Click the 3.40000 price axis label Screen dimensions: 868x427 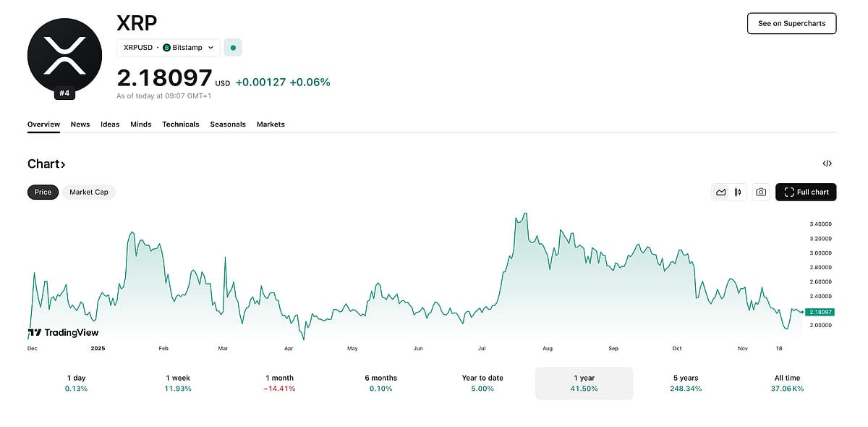[x=820, y=224]
